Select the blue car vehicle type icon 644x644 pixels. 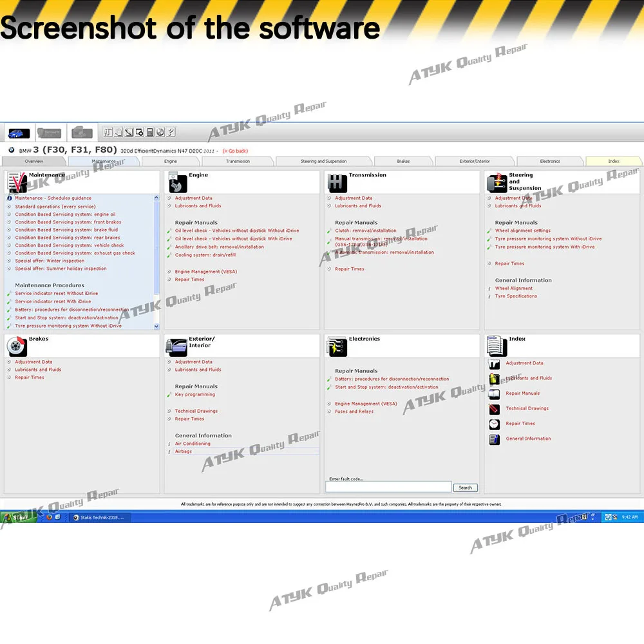click(19, 133)
